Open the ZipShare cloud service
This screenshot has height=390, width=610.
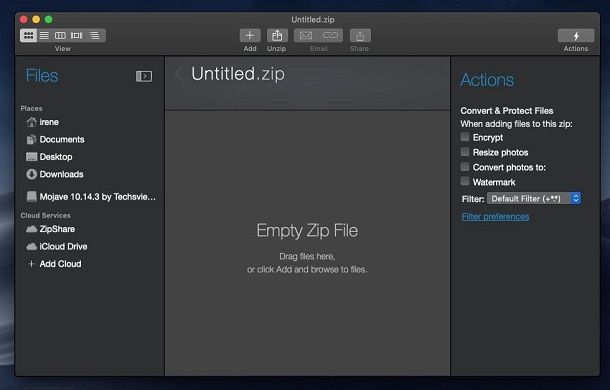pos(50,229)
